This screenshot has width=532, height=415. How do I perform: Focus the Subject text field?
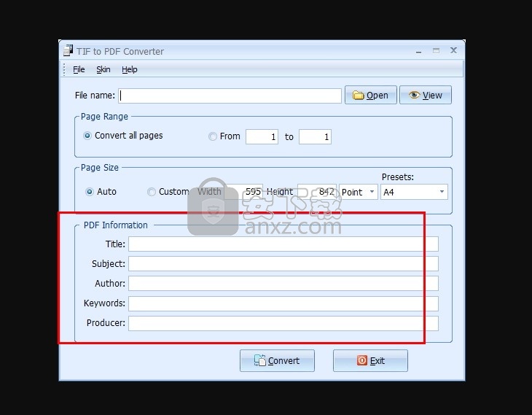283,264
